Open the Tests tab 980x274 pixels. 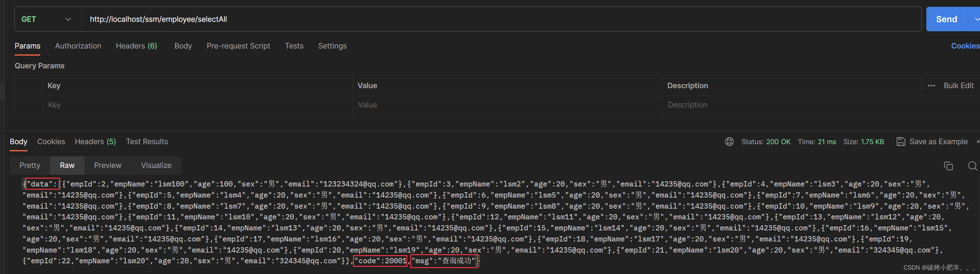294,46
